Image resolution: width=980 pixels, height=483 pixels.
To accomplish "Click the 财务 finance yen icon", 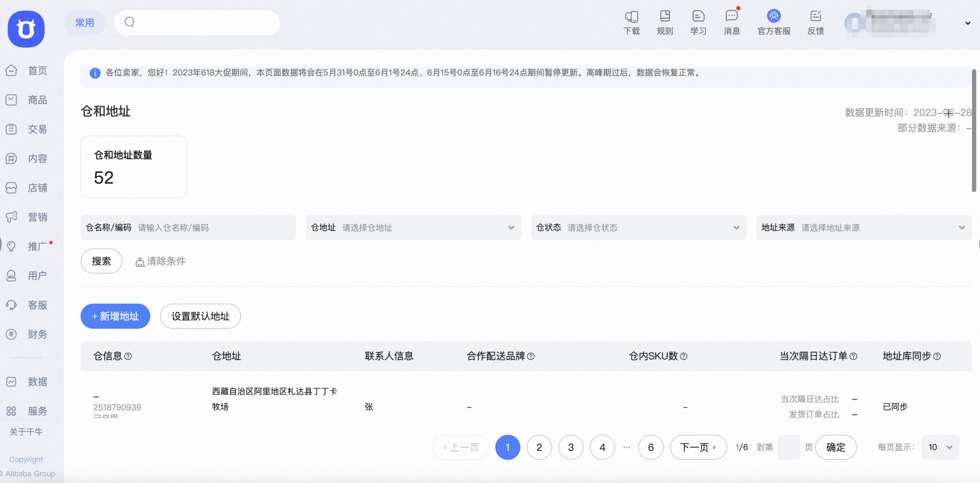I will pos(11,334).
